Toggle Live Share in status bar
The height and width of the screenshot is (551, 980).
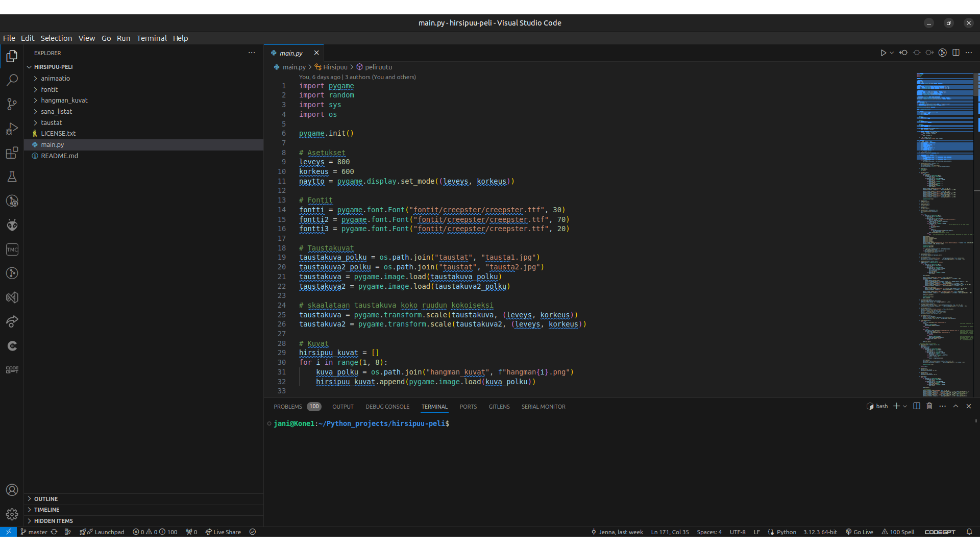[x=223, y=532]
